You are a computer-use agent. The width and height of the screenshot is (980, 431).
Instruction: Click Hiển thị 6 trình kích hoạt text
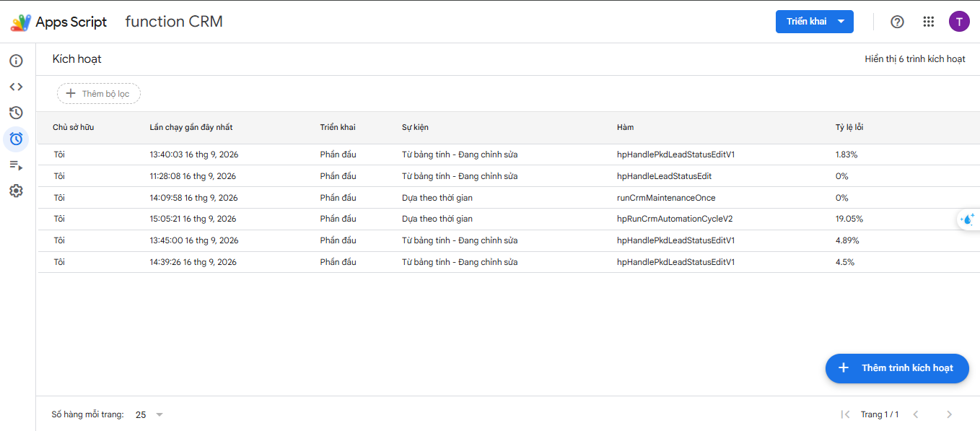915,59
